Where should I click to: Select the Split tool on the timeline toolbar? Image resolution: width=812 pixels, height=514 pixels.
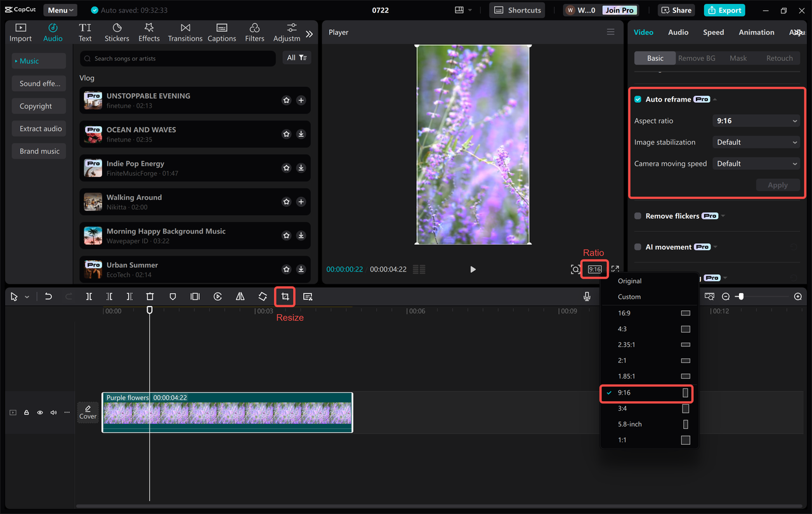[x=89, y=296]
